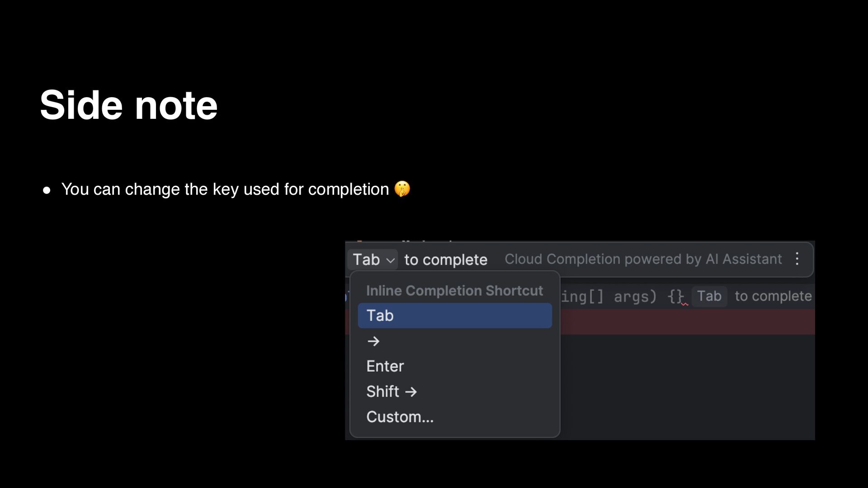Click the red highlighted error line
Screen dimensions: 868x488
[x=687, y=322]
